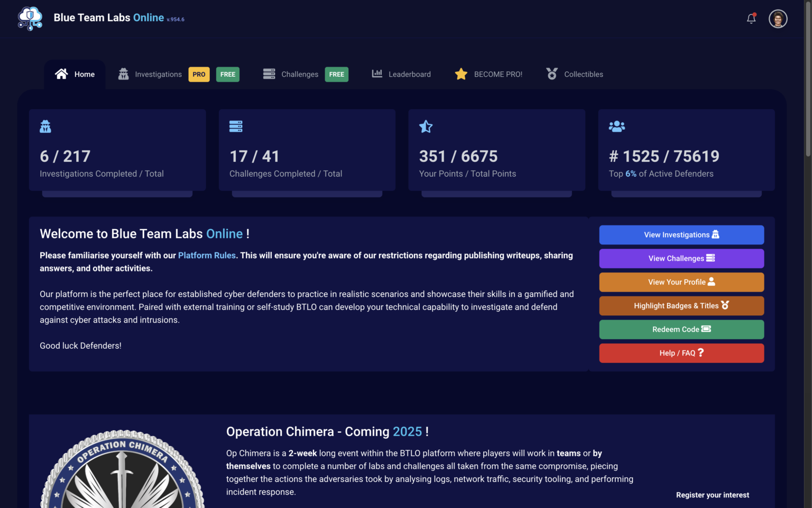The width and height of the screenshot is (812, 508).
Task: Go to the Leaderboard tab
Action: [x=401, y=75]
